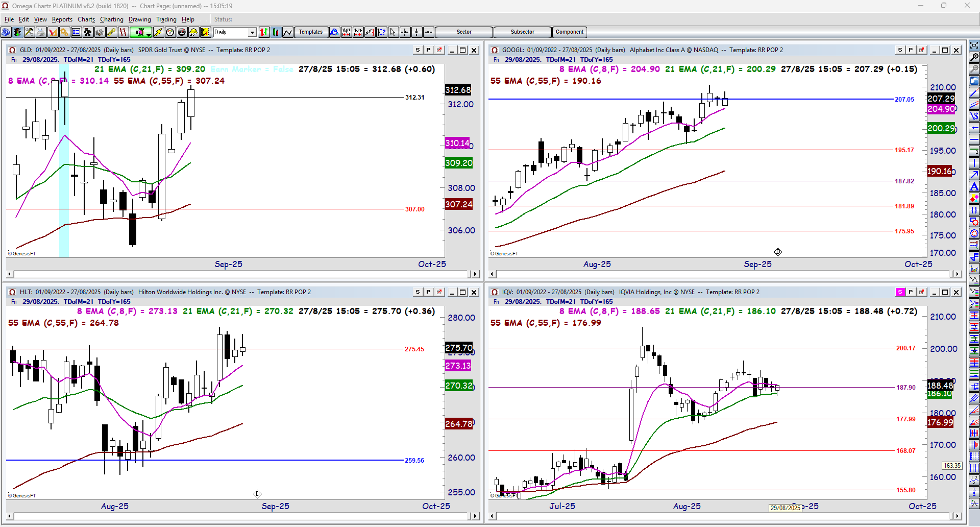Screen dimensions: 980x527
Task: Click the GLD chart title bar text
Action: click(145, 50)
